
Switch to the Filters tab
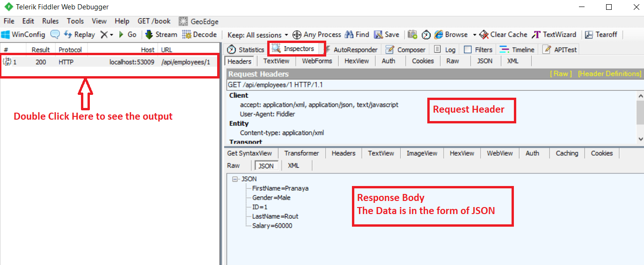click(478, 50)
